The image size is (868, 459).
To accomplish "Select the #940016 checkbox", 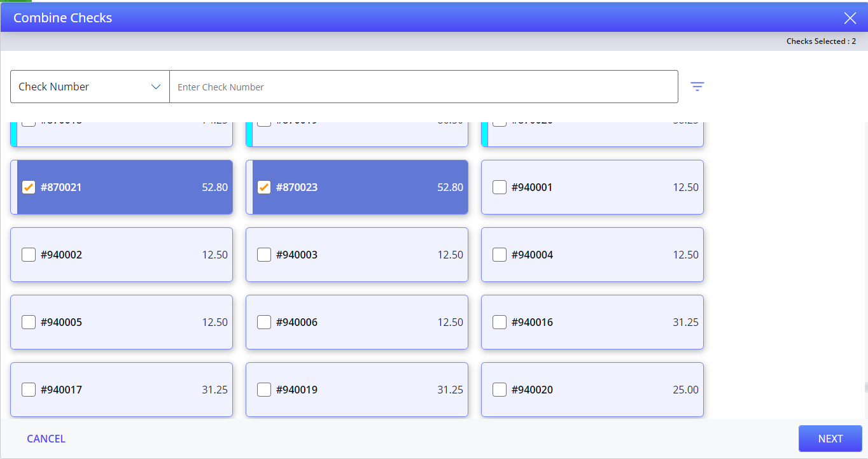I will click(x=500, y=322).
